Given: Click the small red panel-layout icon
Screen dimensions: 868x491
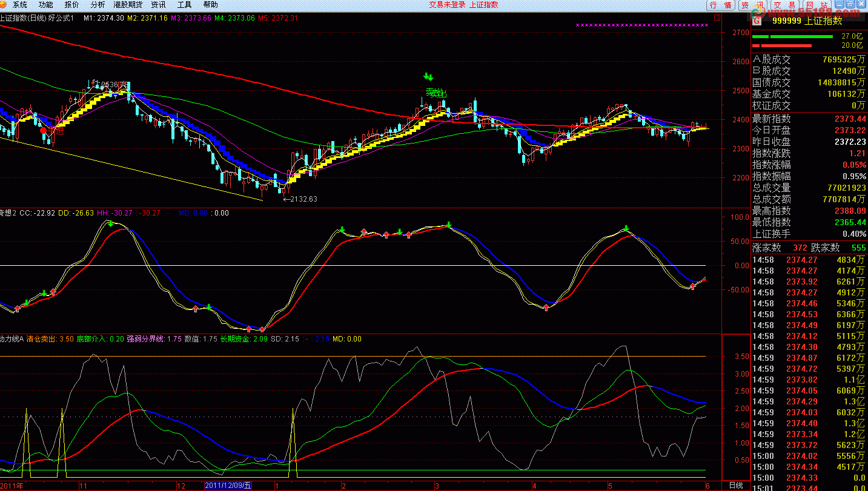Looking at the screenshot, I should coord(717,18).
